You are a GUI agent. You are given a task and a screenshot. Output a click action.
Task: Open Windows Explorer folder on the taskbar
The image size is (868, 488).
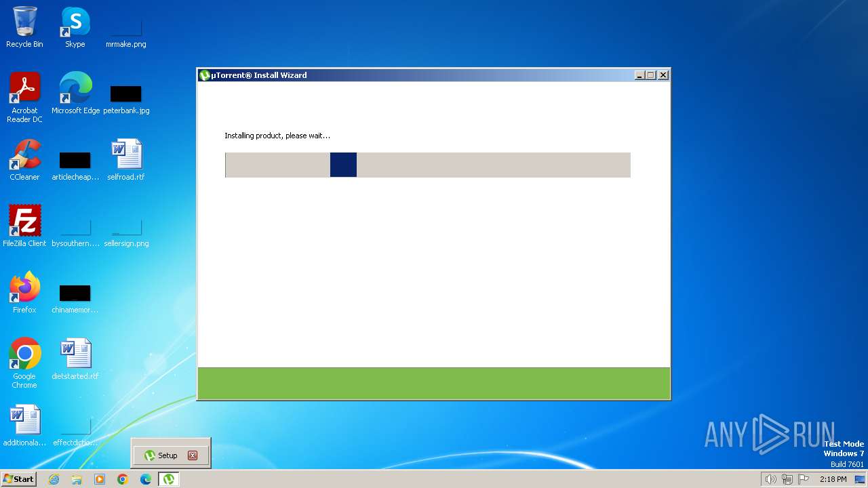[77, 479]
